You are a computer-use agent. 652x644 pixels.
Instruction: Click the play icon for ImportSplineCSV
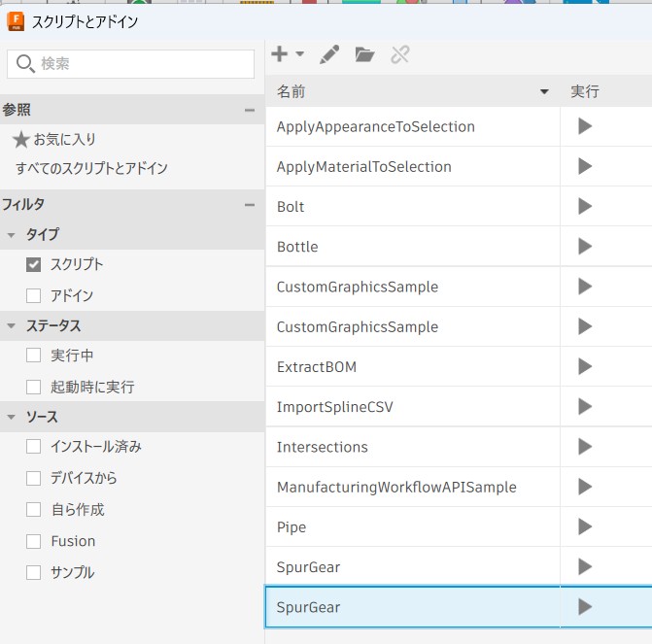pyautogui.click(x=585, y=406)
